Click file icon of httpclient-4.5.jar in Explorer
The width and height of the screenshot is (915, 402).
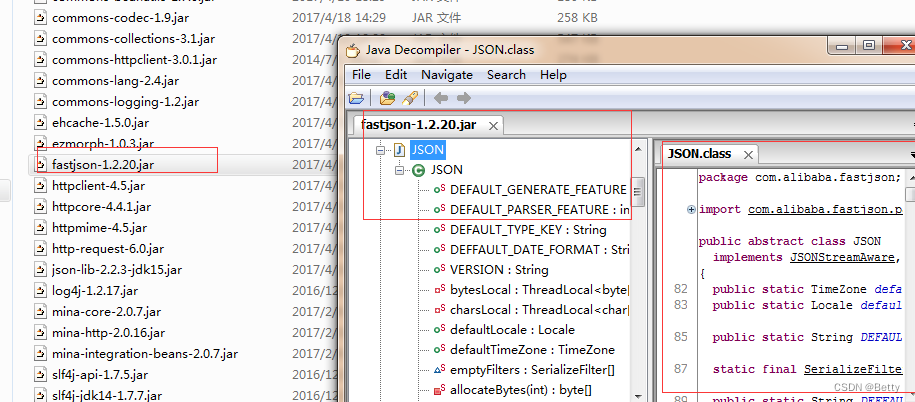click(40, 186)
